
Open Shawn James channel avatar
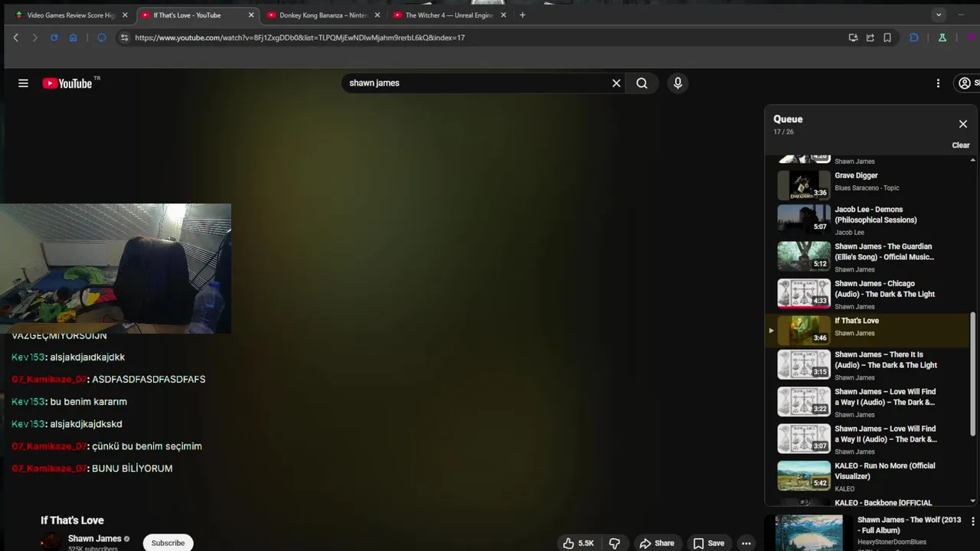coord(51,542)
